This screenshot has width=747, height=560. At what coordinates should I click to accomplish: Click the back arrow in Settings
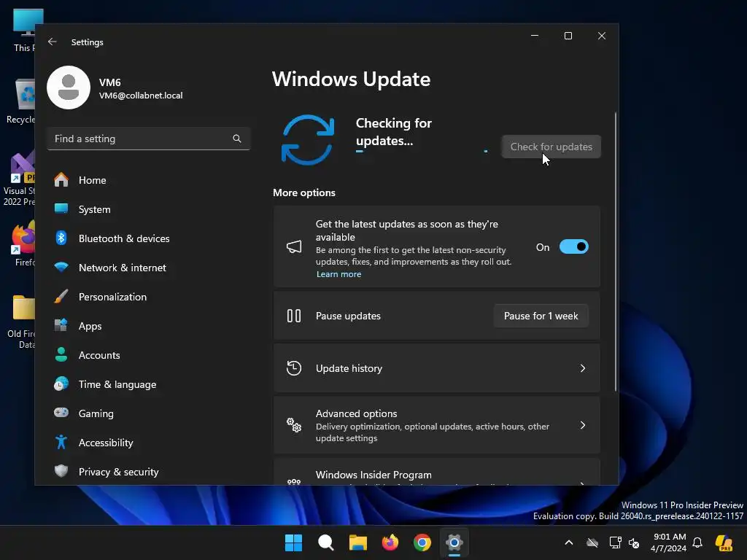pos(53,42)
